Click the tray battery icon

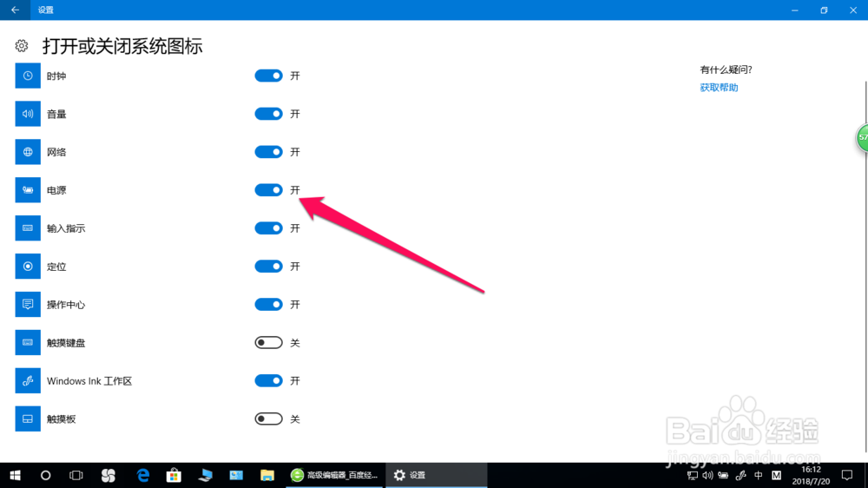[x=724, y=475]
